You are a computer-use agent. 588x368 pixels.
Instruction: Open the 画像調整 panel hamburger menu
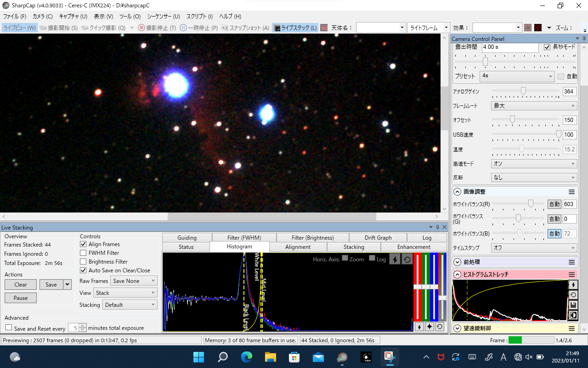click(x=571, y=192)
